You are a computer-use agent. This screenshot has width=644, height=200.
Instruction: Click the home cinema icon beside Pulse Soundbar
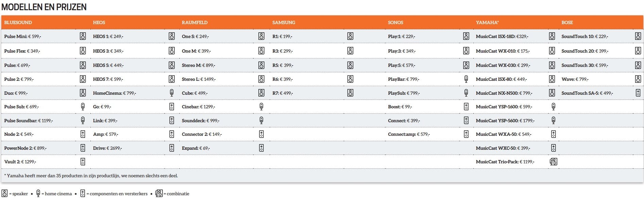83,121
